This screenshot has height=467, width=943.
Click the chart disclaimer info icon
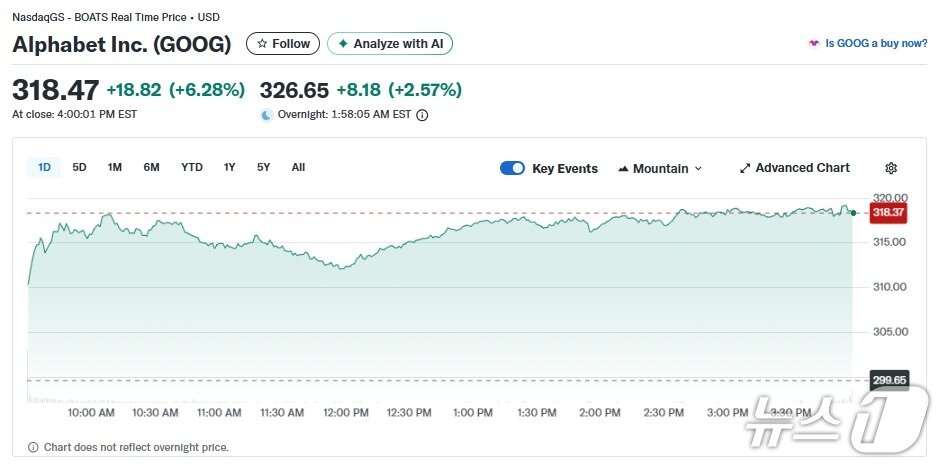(33, 447)
